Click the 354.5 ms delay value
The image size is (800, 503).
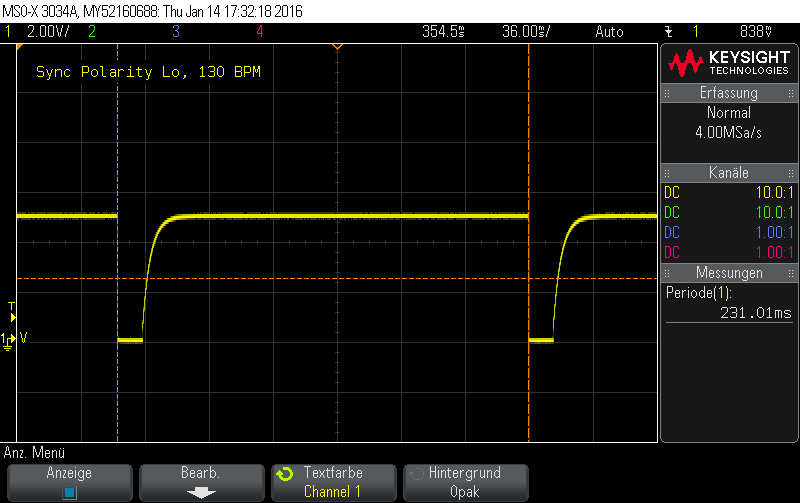[443, 32]
